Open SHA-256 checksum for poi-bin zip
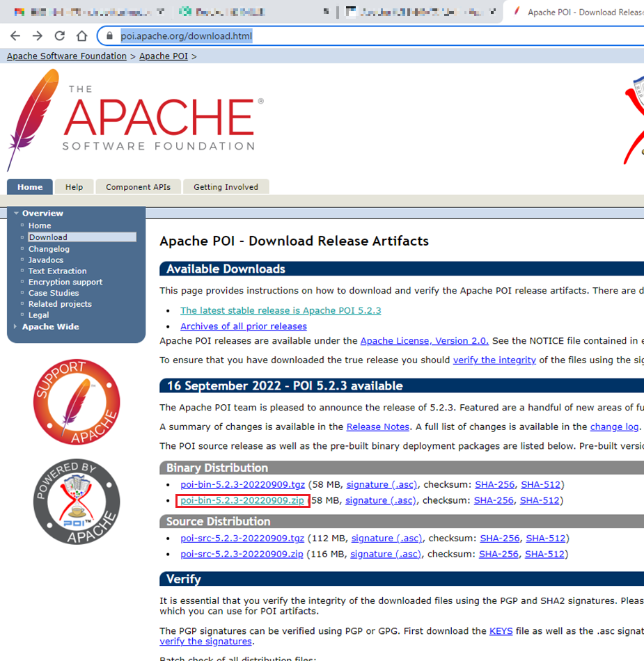This screenshot has height=661, width=644. point(494,500)
